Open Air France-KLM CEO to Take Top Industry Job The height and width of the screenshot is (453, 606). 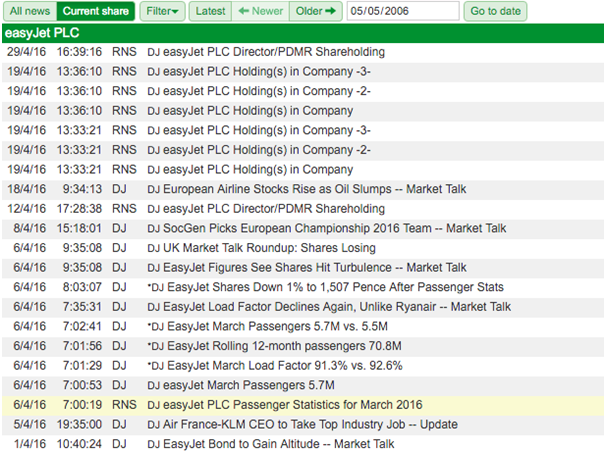pyautogui.click(x=302, y=425)
